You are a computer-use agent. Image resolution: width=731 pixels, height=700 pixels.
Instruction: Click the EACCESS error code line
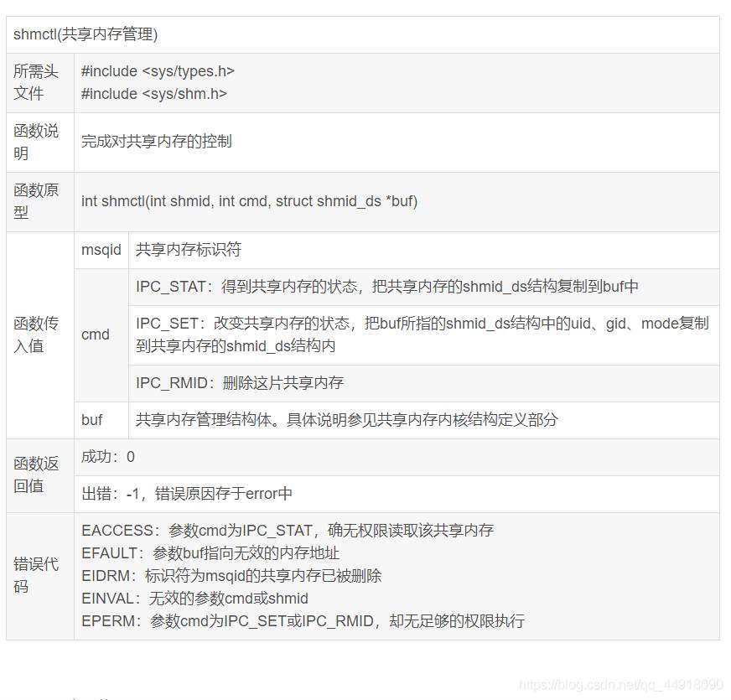pyautogui.click(x=288, y=531)
